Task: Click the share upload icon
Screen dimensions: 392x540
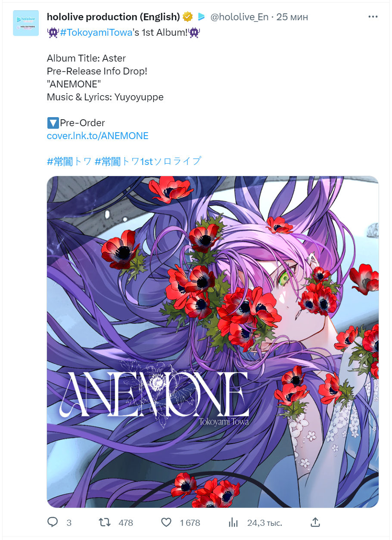Action: click(x=315, y=522)
